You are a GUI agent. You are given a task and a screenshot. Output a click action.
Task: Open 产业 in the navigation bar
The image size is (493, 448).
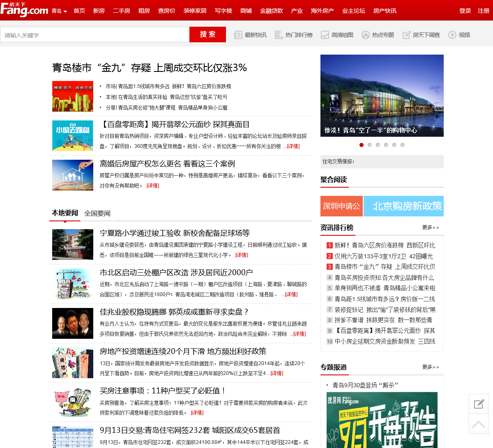[x=297, y=11]
